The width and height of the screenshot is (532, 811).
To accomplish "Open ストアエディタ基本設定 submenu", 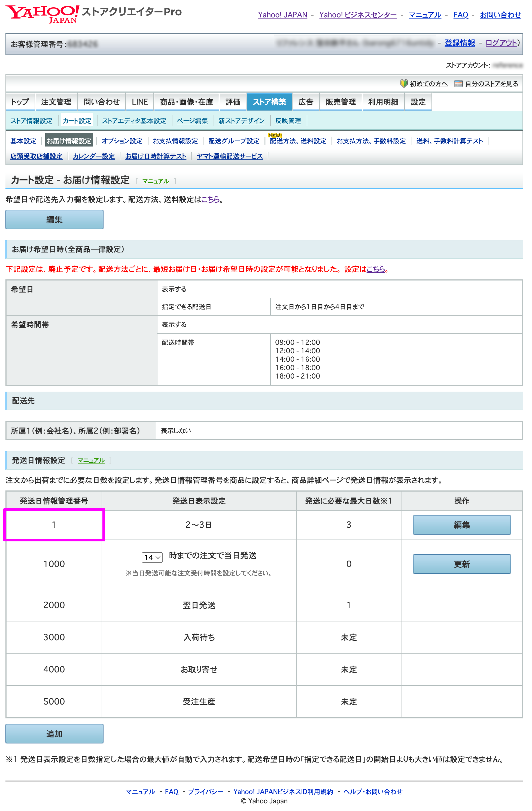I will click(x=134, y=121).
